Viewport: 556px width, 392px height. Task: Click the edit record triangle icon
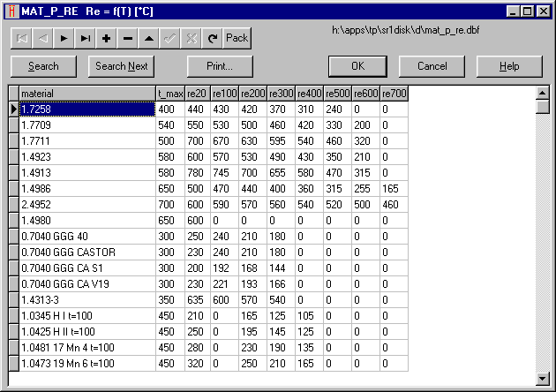pyautogui.click(x=148, y=38)
